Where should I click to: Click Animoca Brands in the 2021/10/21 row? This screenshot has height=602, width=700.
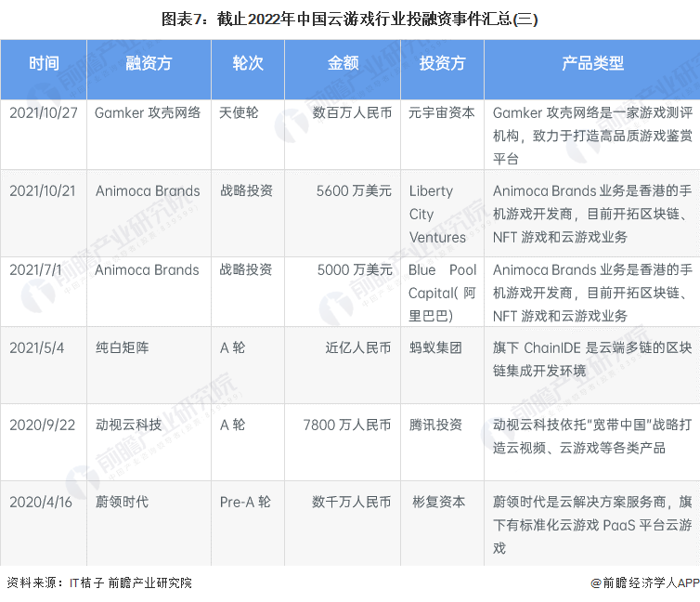[148, 191]
